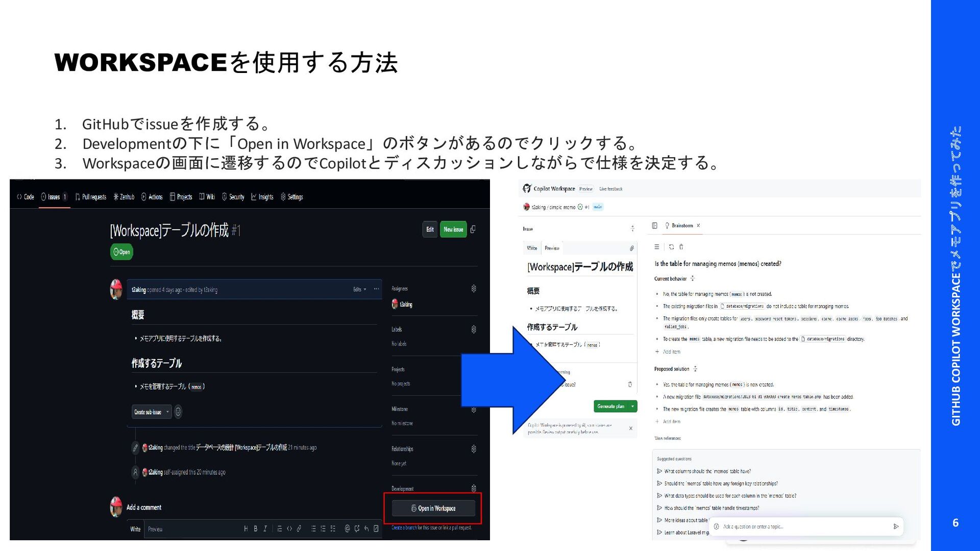This screenshot has width=980, height=551.
Task: Open the t2aking / simple-memo repository link
Action: coord(554,207)
